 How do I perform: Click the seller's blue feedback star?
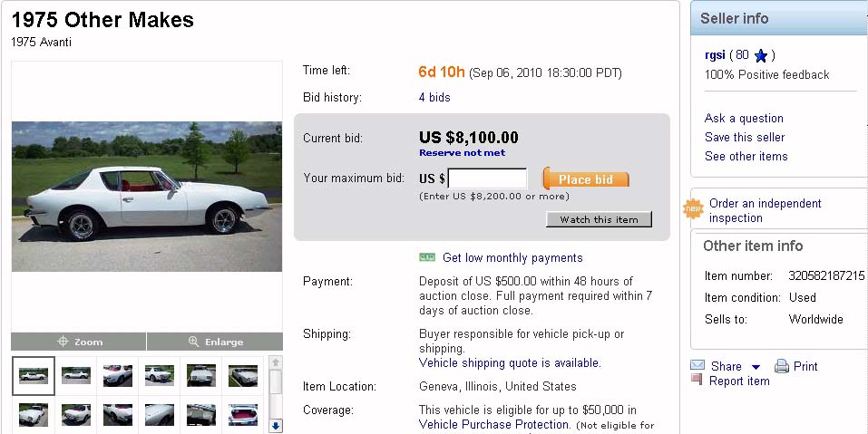pyautogui.click(x=761, y=55)
